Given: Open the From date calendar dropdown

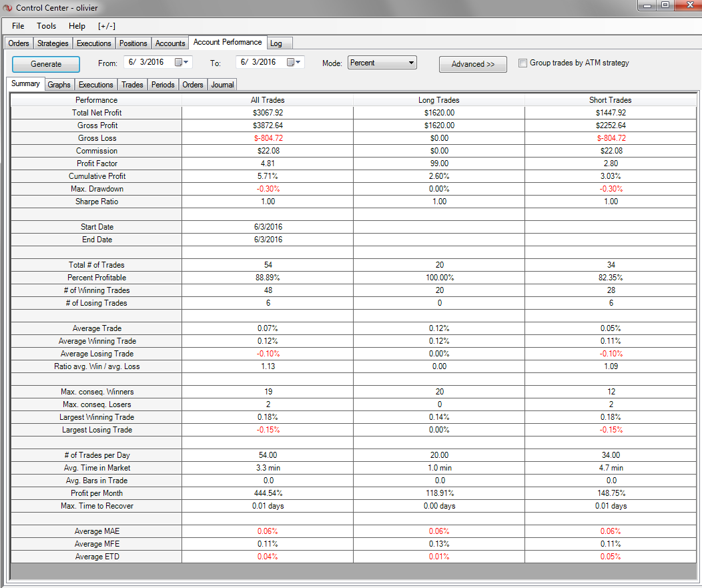Looking at the screenshot, I should click(x=182, y=62).
